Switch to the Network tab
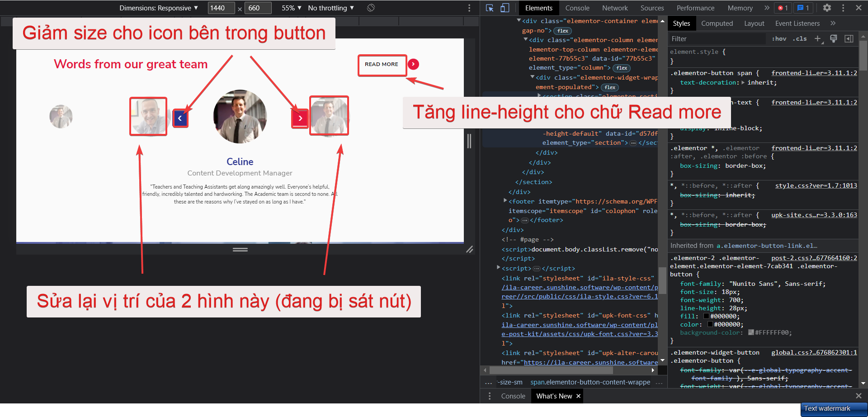The width and height of the screenshot is (868, 417). click(x=615, y=8)
